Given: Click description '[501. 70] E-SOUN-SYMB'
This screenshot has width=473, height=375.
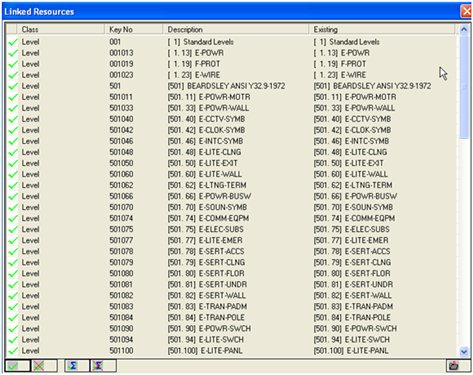Looking at the screenshot, I should [207, 207].
